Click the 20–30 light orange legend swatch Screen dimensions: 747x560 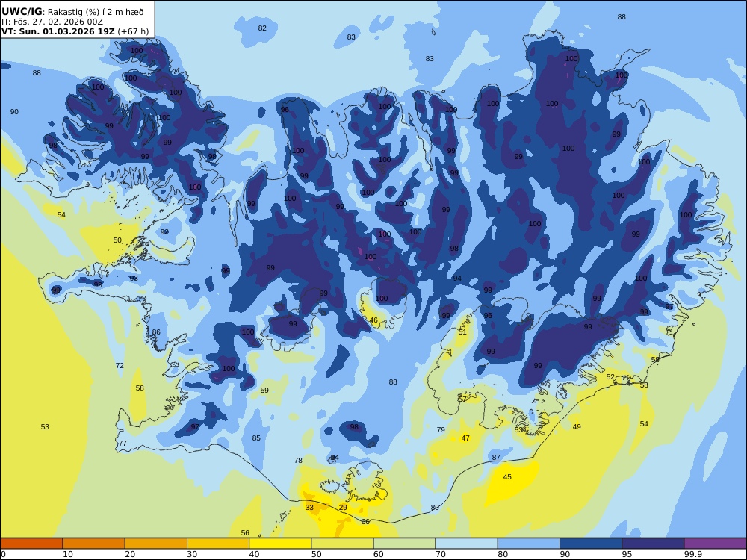coord(156,544)
